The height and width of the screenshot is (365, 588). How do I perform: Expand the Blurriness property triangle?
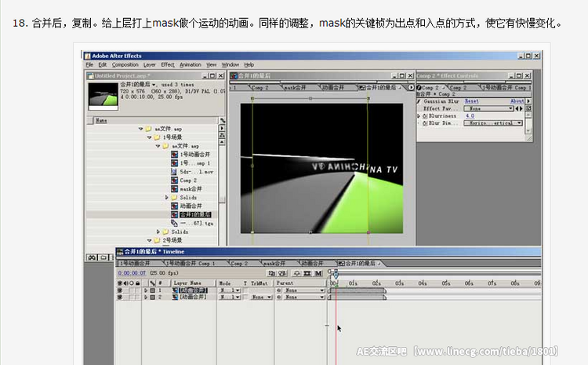click(419, 116)
